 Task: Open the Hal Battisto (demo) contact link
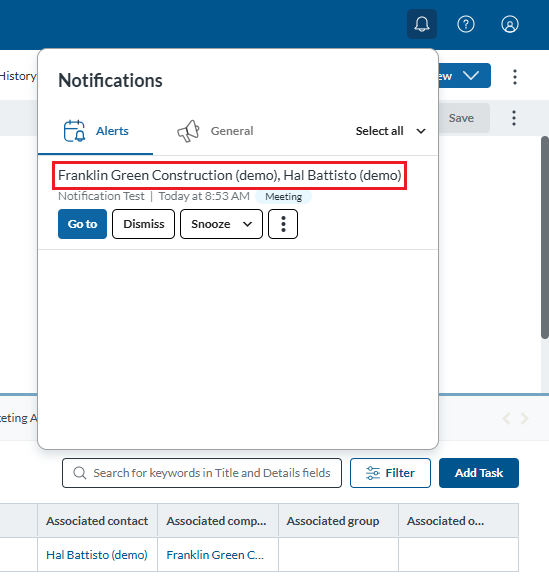[97, 555]
